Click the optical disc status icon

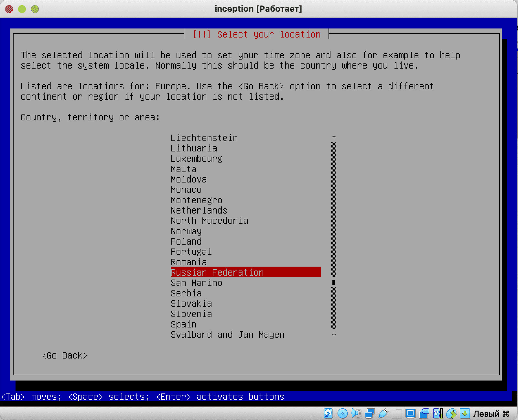[x=342, y=413]
